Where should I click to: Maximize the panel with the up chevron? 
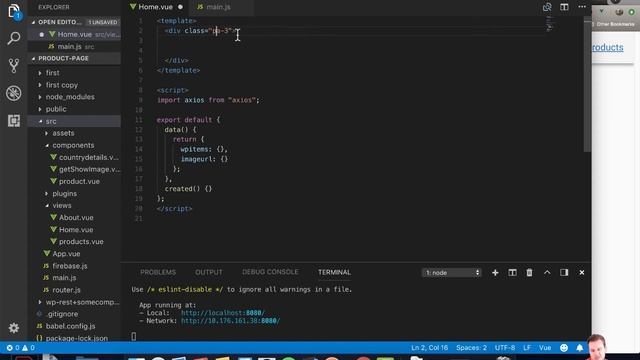[x=547, y=272]
